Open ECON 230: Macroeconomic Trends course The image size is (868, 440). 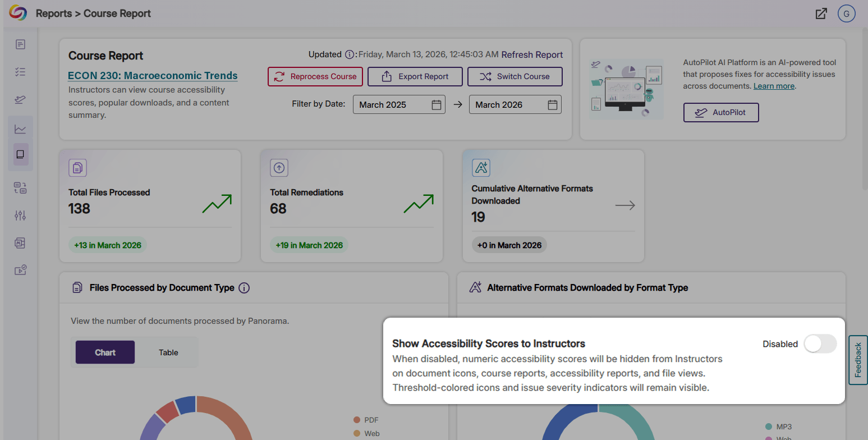(x=152, y=75)
